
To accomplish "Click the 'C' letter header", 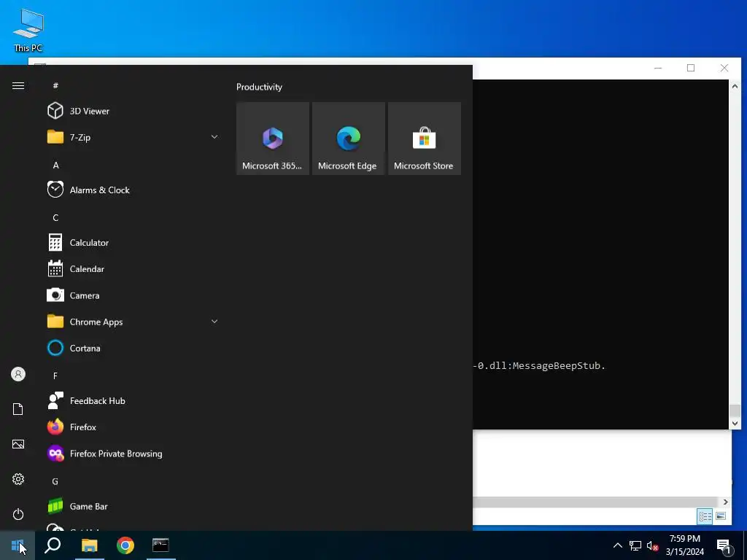I will pos(55,217).
